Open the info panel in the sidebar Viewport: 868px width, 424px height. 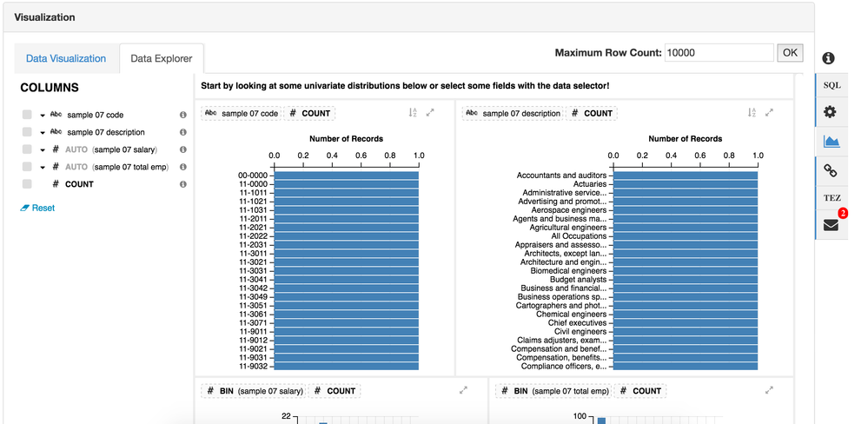828,58
